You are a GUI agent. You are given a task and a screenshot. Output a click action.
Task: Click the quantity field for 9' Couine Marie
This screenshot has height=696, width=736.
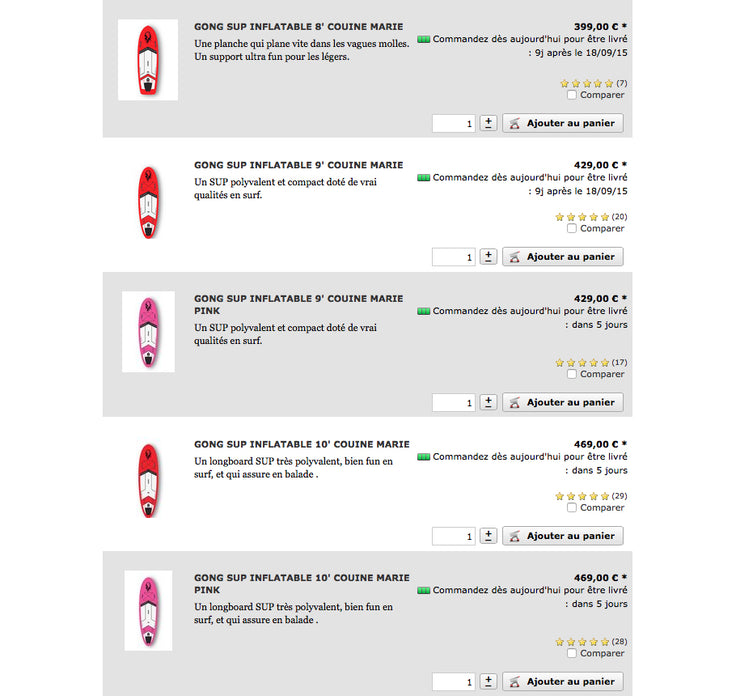[453, 257]
